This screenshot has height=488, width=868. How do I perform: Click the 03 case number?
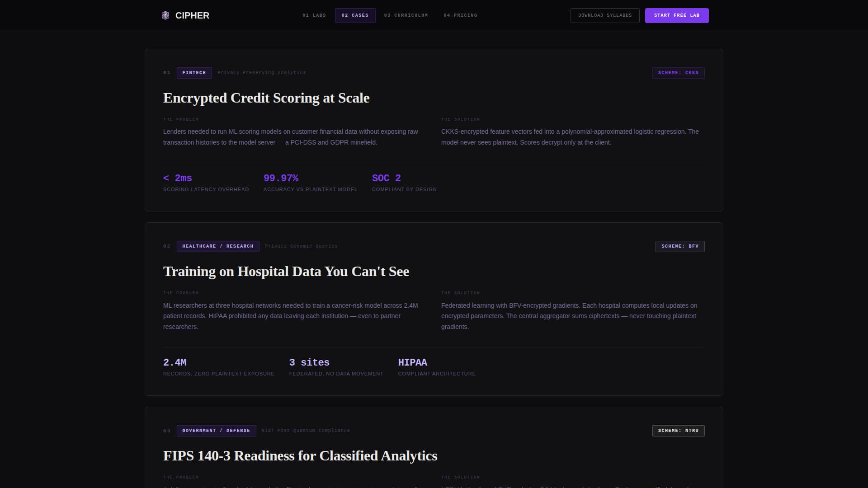[x=167, y=431]
